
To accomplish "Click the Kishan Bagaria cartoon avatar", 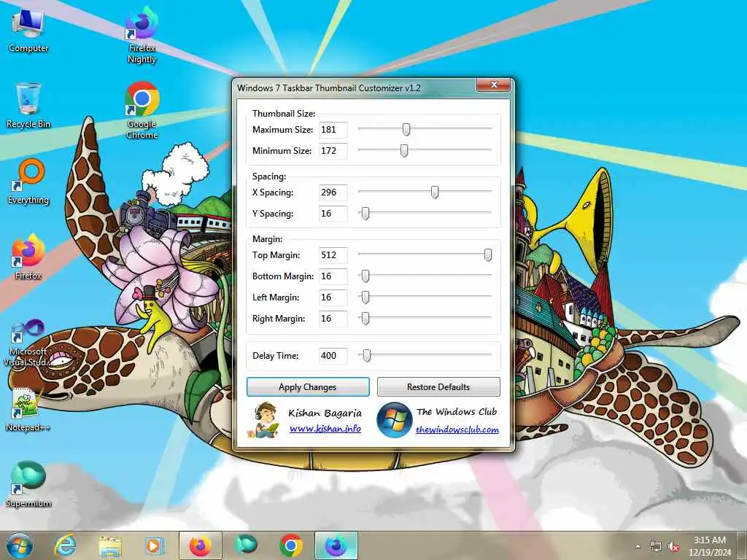I will click(x=264, y=420).
